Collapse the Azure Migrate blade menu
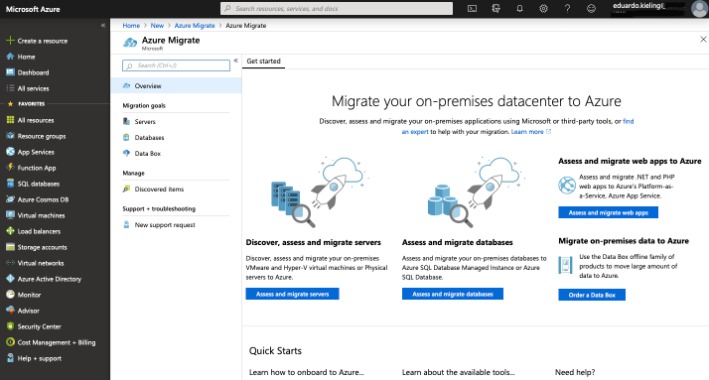709x380 pixels. point(236,61)
